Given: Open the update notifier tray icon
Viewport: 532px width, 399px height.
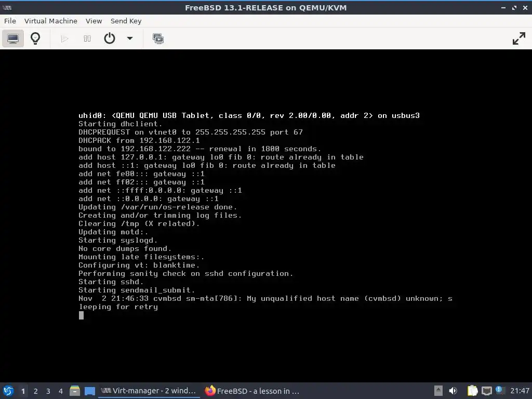Looking at the screenshot, I should (499, 390).
